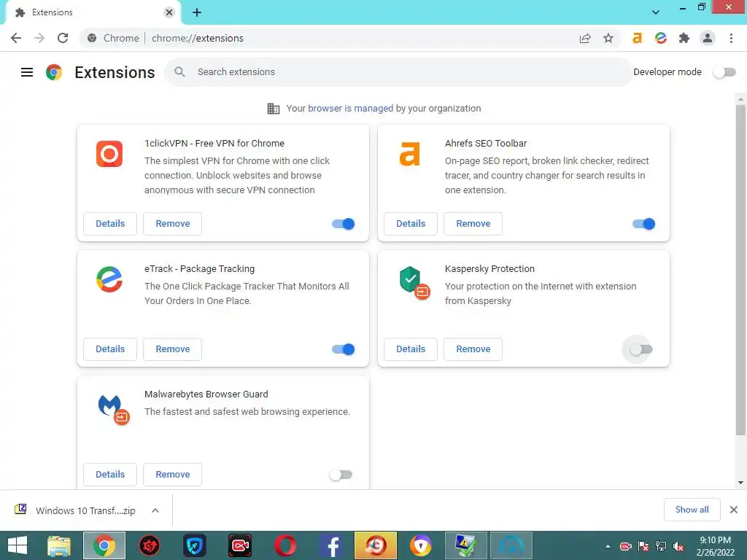This screenshot has width=747, height=560.
Task: Bookmark this page with the star icon
Action: [x=608, y=38]
